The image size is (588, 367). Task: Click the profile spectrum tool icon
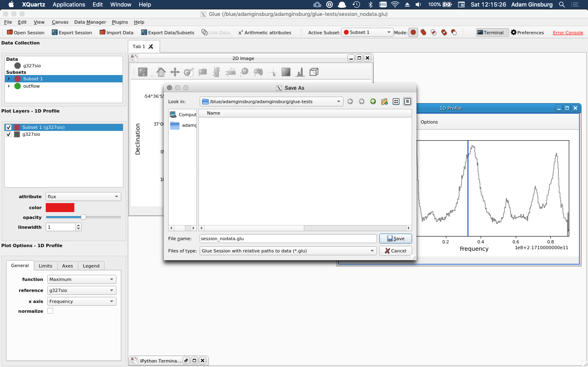[x=300, y=72]
